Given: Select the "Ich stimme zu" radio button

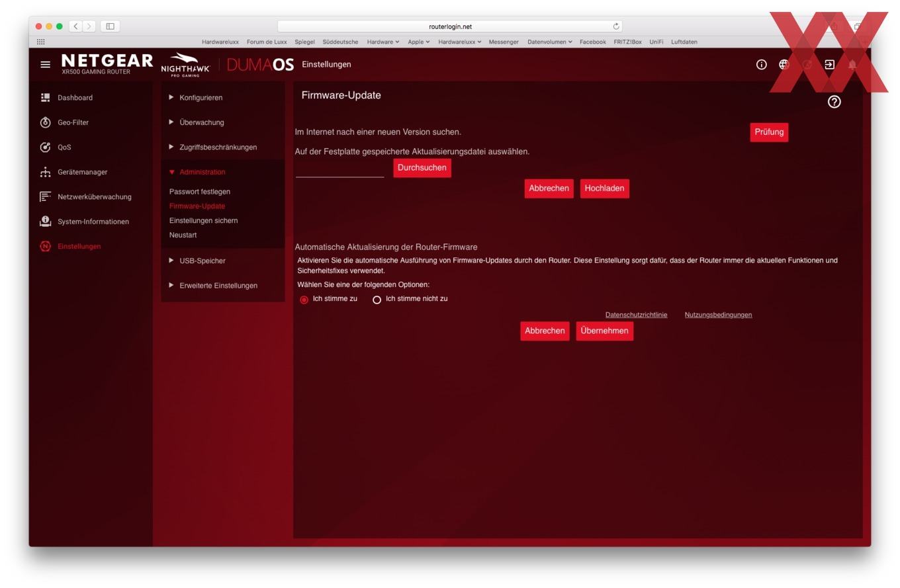Looking at the screenshot, I should [x=304, y=300].
